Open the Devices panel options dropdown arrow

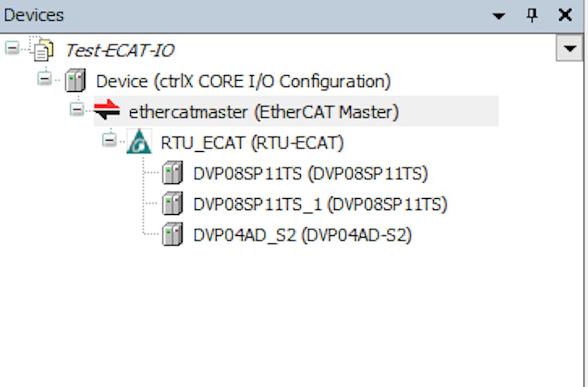pos(499,16)
